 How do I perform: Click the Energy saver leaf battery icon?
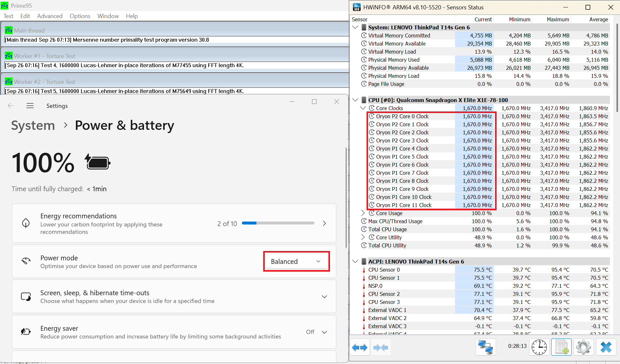click(26, 332)
